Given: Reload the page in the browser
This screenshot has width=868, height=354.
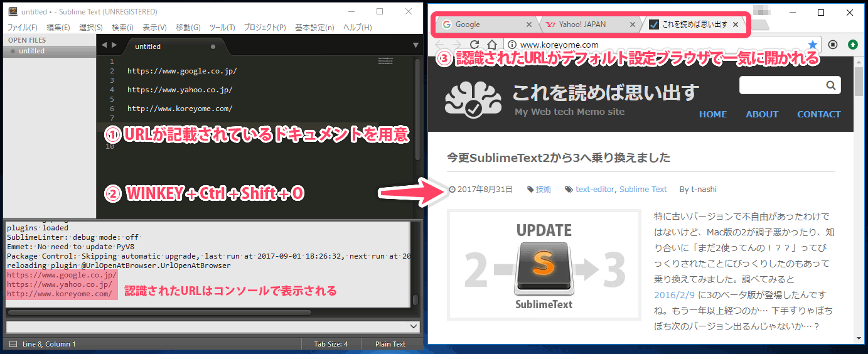Looking at the screenshot, I should coord(475,45).
